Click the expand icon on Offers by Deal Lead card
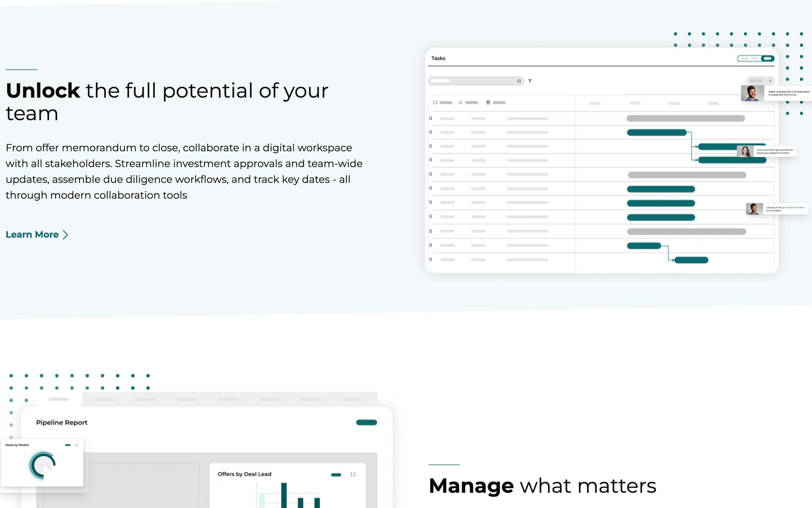This screenshot has height=508, width=812. coord(353,474)
